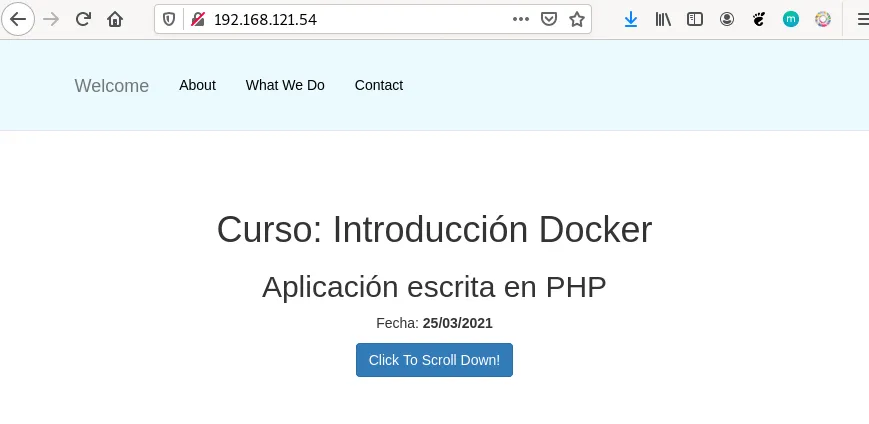The height and width of the screenshot is (424, 869).
Task: Reload the current page
Action: point(84,19)
